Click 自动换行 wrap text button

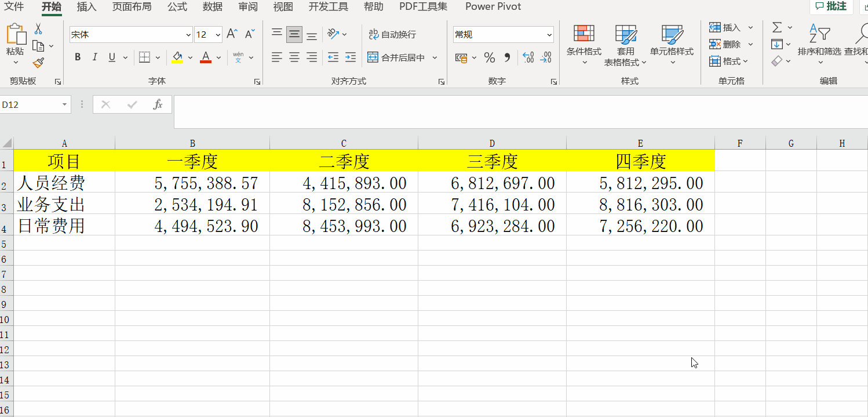coord(392,34)
